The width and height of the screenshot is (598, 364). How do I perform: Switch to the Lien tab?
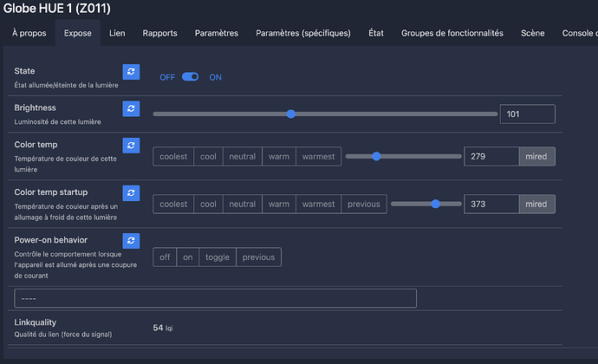point(117,33)
